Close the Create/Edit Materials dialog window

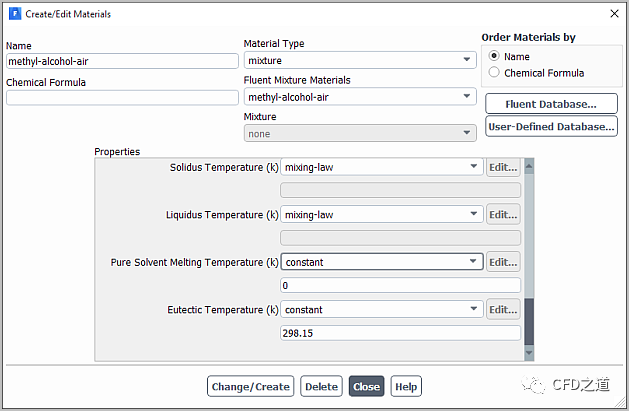(x=613, y=14)
